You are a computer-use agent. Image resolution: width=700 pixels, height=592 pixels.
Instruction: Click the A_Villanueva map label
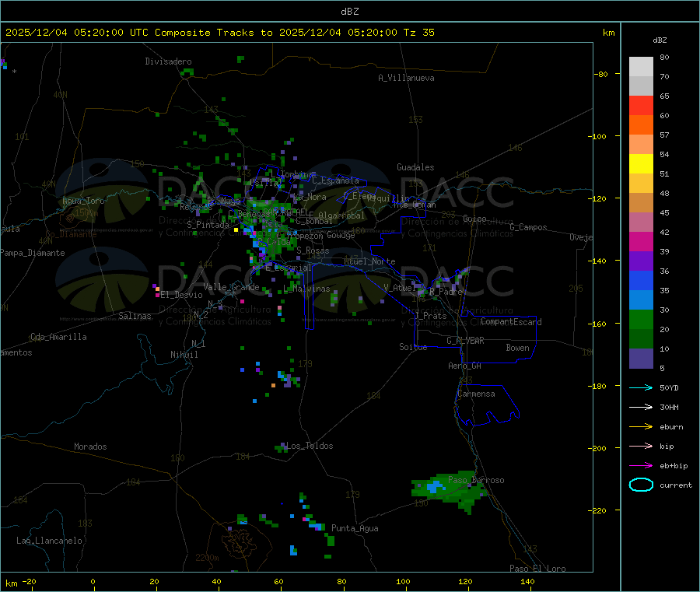click(x=406, y=78)
